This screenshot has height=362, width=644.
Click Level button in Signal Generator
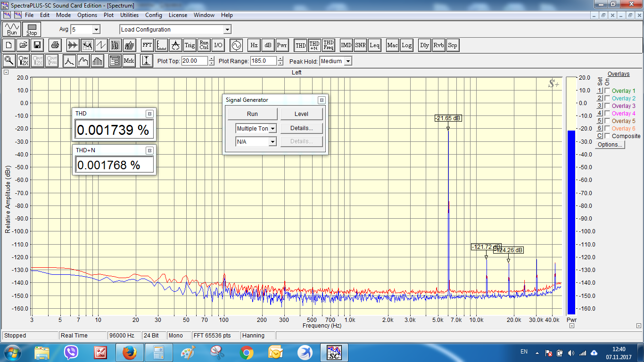pos(301,114)
